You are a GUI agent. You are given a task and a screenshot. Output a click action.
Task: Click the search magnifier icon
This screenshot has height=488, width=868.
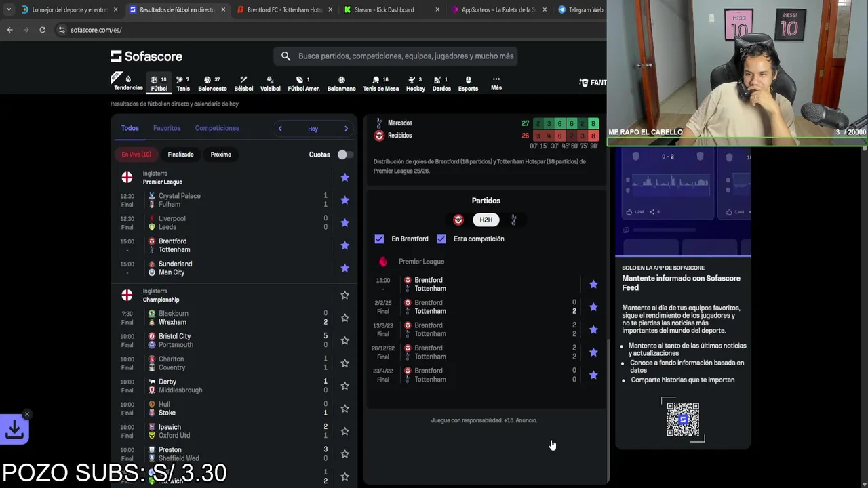coord(285,56)
